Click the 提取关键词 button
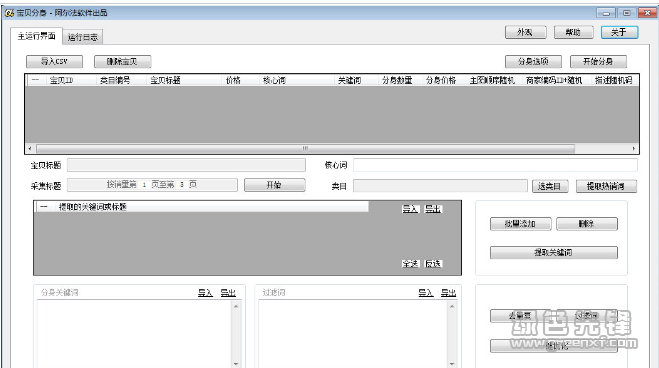 tap(554, 252)
